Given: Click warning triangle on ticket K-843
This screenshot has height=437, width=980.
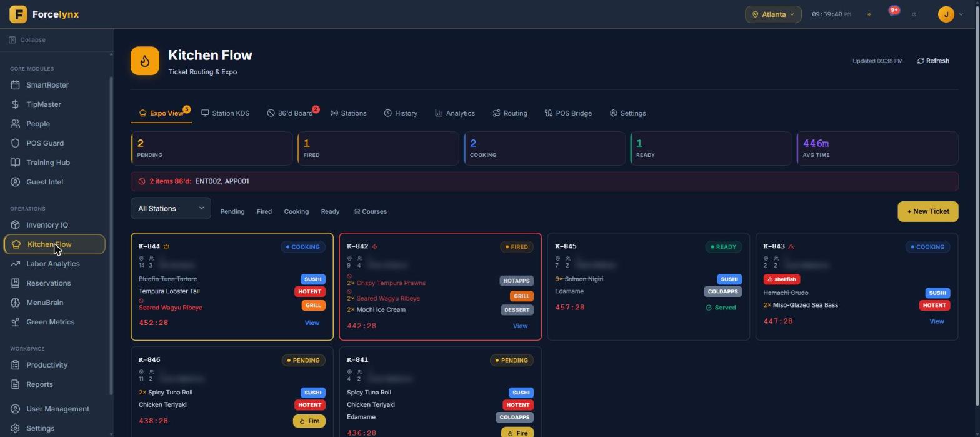Looking at the screenshot, I should [x=791, y=247].
